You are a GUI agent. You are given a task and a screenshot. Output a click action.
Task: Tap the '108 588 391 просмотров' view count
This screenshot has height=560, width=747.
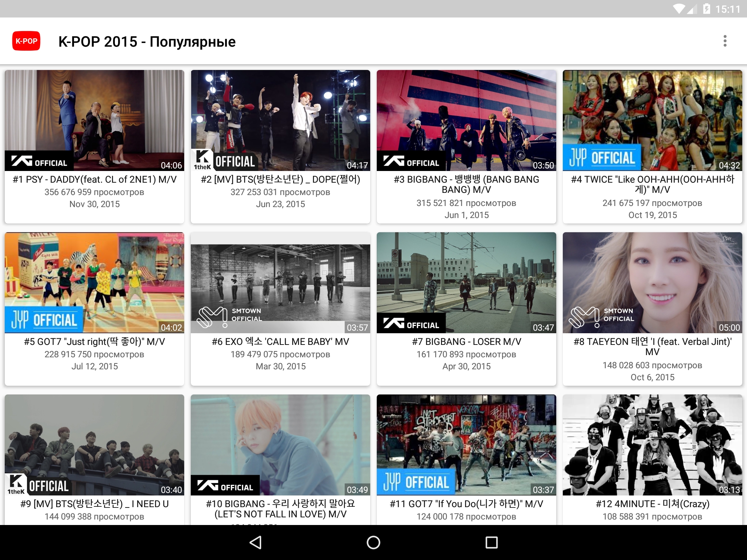click(x=653, y=517)
